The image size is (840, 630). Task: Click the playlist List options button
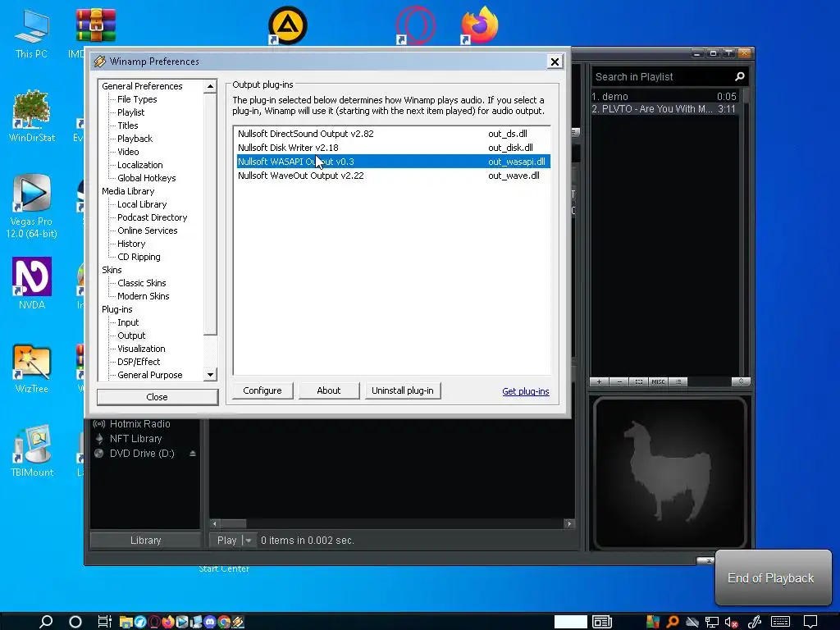tap(678, 381)
